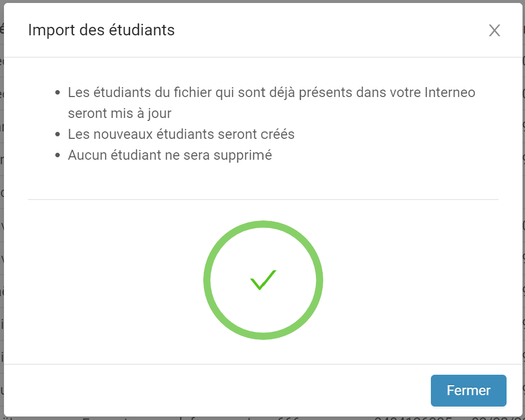Click the bullet dot before 'Les étudiants du fichier'

point(58,93)
